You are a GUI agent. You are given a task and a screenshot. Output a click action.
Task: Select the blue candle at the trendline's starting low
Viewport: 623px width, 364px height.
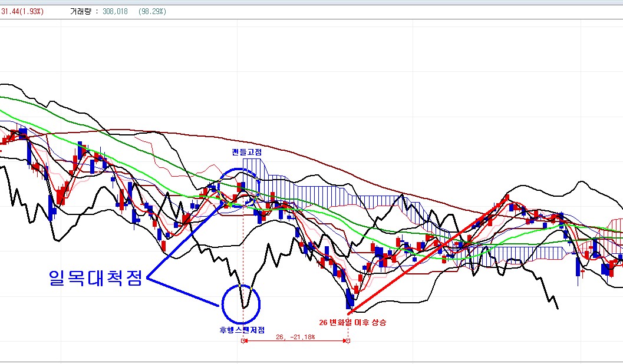click(x=350, y=299)
